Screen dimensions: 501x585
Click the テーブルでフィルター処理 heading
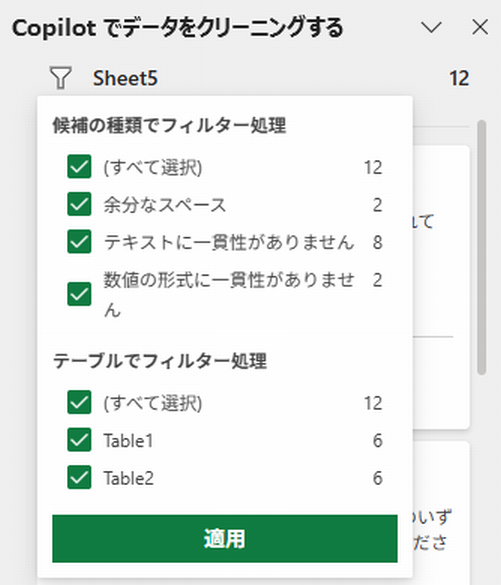click(x=160, y=361)
